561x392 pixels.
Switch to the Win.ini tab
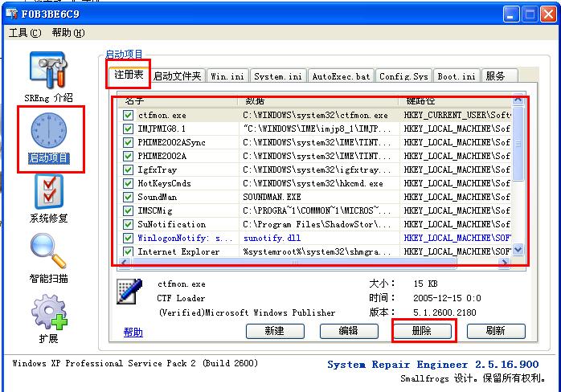227,76
